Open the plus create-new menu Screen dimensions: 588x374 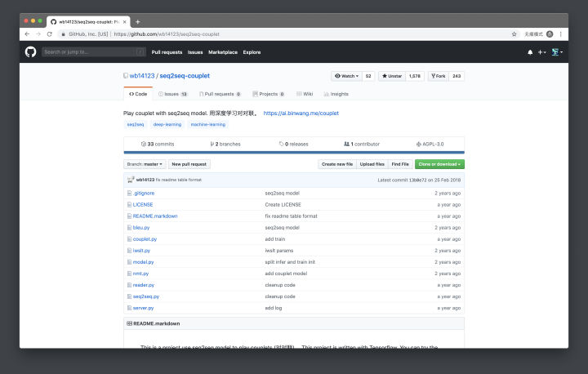coord(542,52)
